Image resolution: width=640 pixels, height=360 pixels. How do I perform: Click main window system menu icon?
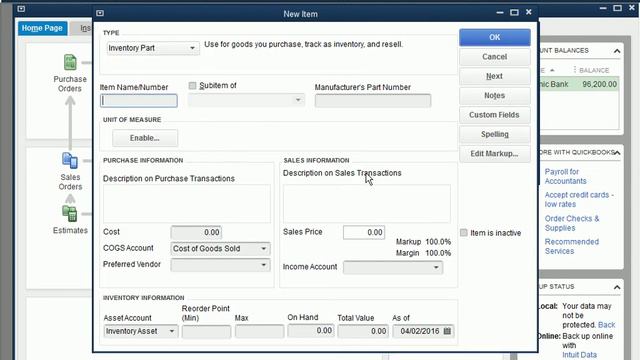click(x=21, y=9)
